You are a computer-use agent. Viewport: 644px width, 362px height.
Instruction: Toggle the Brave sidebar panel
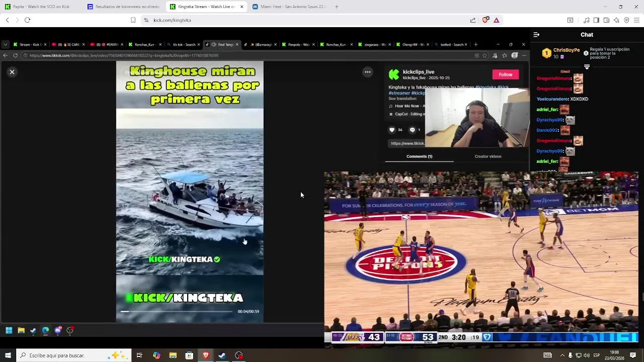pos(596,20)
